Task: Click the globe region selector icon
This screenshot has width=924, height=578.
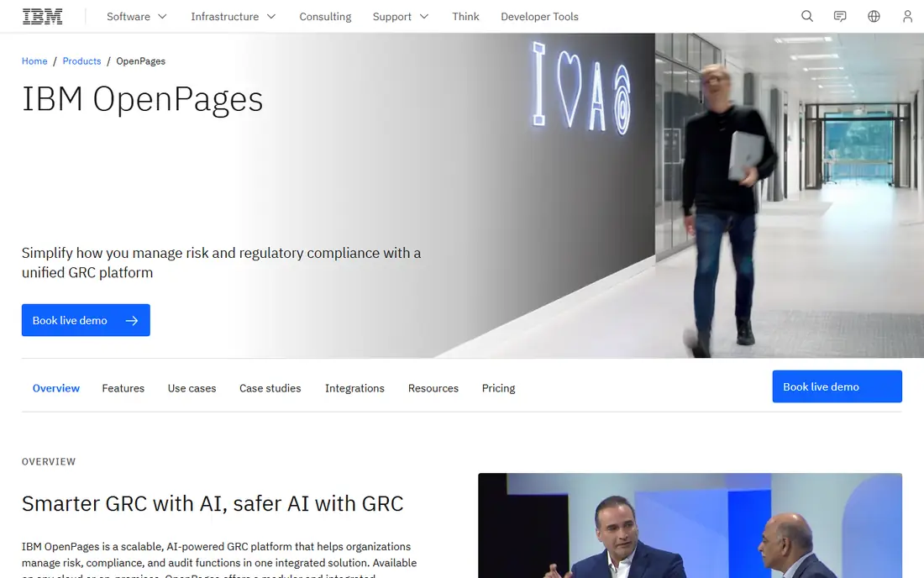Action: pyautogui.click(x=874, y=17)
